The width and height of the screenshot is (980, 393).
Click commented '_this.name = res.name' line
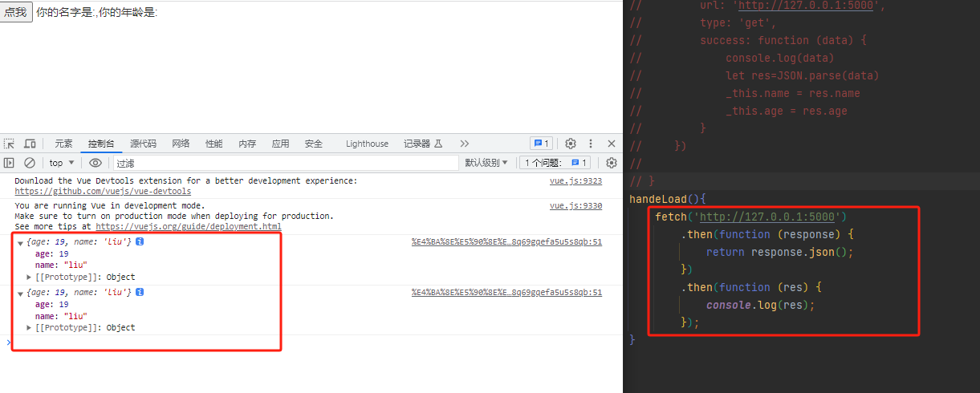click(792, 93)
